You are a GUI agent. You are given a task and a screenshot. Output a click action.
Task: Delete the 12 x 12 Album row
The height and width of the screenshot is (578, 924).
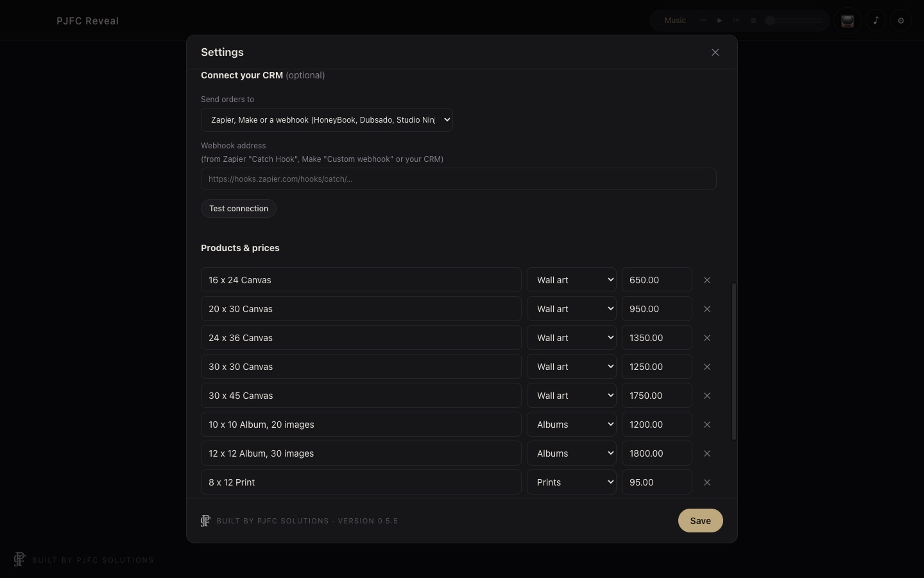[x=707, y=453]
